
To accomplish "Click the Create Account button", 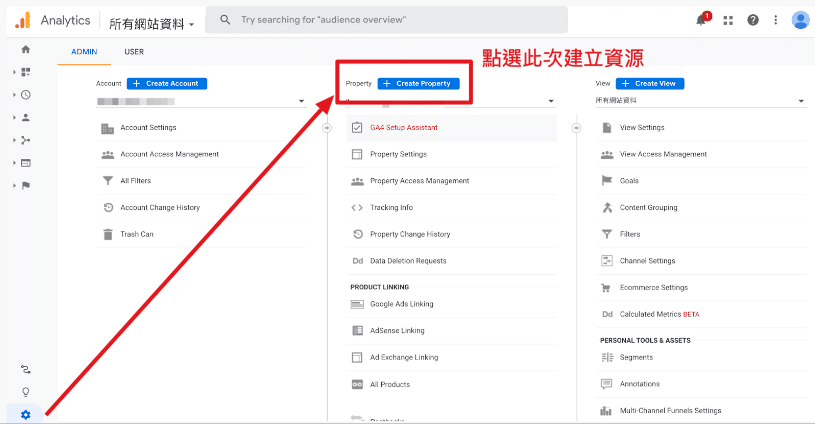I will (165, 83).
